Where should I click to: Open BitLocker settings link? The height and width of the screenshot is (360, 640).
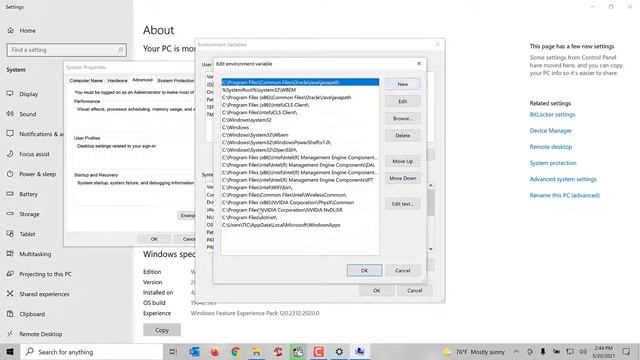pos(552,115)
